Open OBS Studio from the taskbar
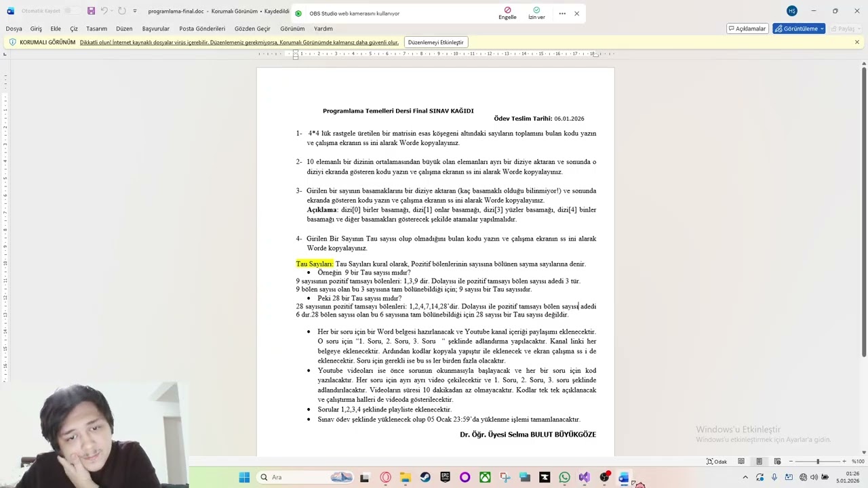 tap(604, 477)
